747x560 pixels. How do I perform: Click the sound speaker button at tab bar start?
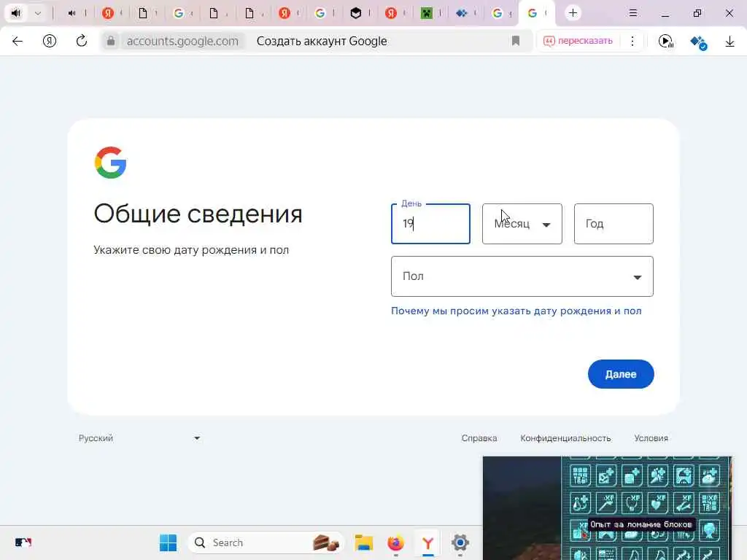coord(16,13)
